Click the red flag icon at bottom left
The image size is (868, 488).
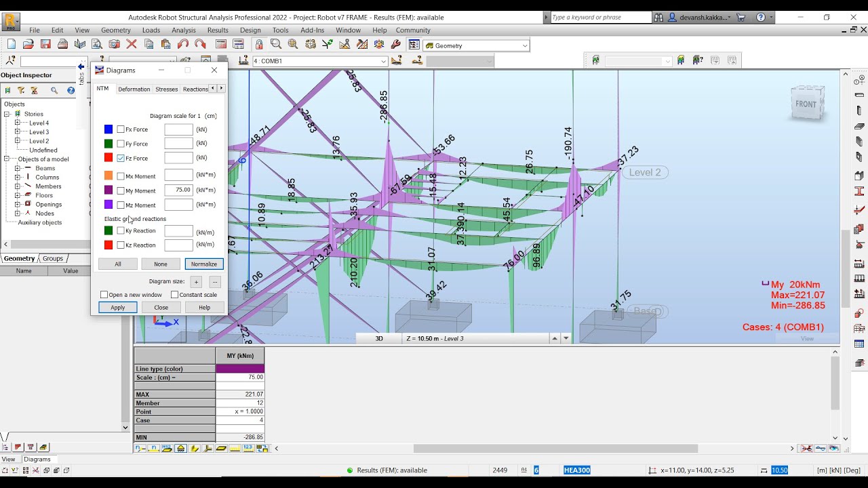tap(18, 447)
